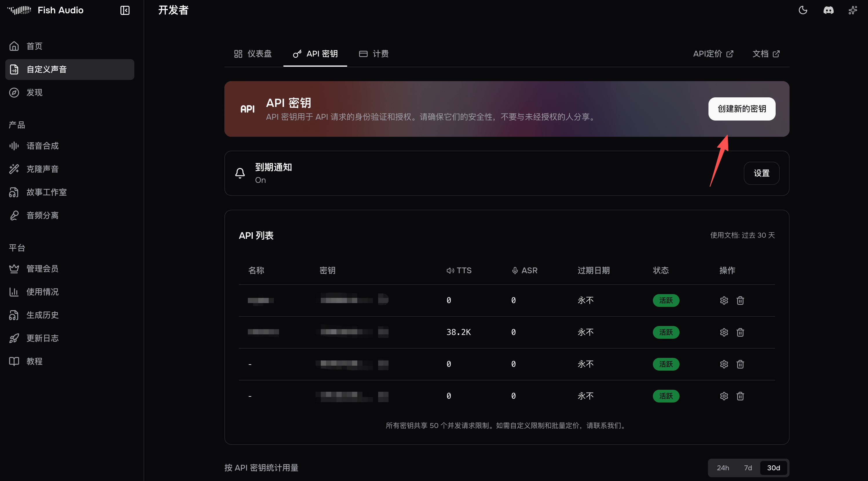
Task: Open settings gear for third API key row
Action: coord(724,364)
